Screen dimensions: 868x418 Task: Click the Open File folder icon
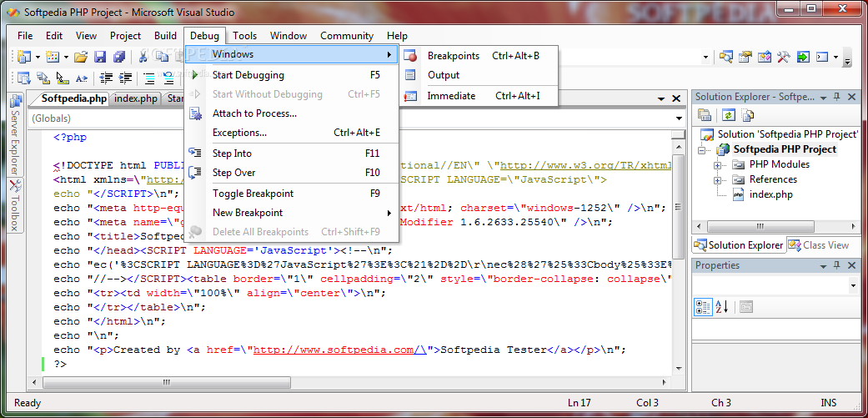pyautogui.click(x=82, y=57)
